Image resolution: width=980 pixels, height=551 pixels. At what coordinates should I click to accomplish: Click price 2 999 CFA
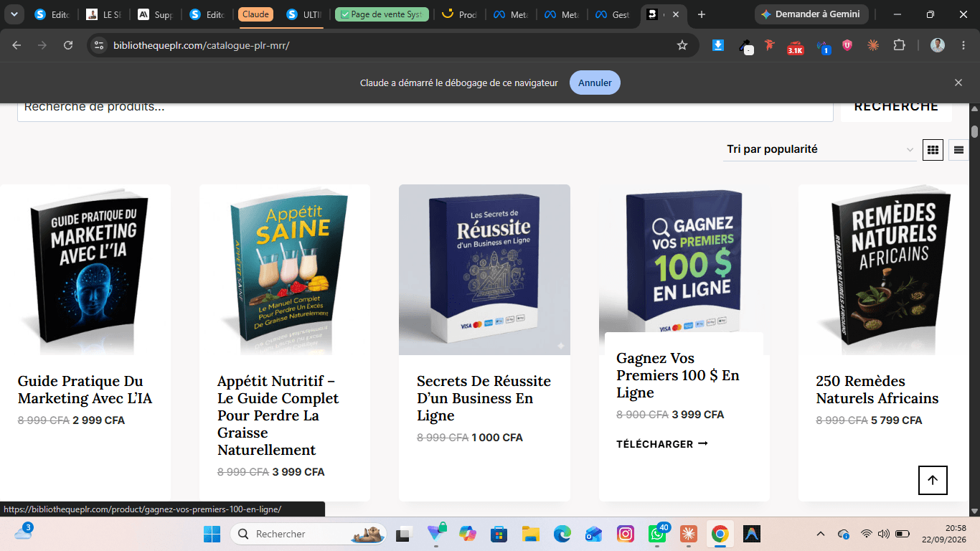point(99,420)
